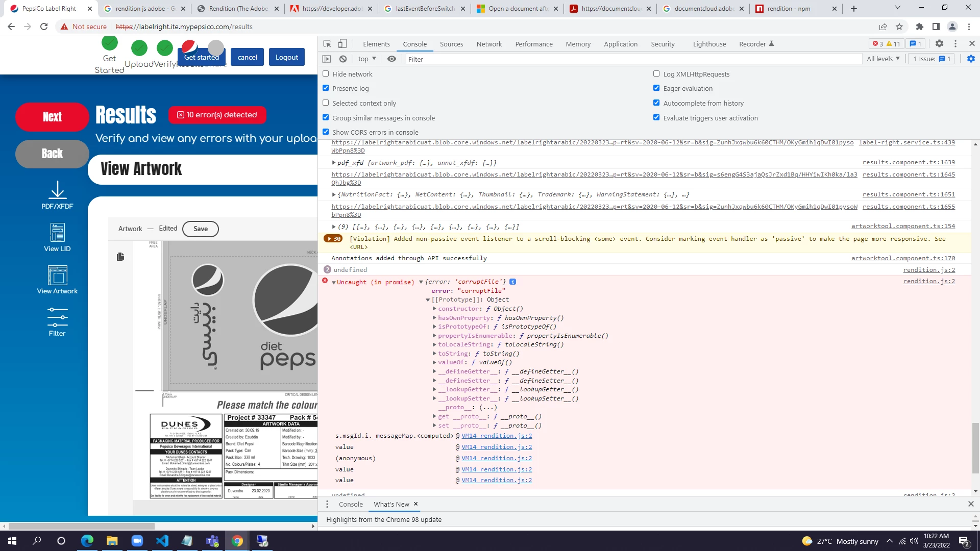Open the View LID icon
980x551 pixels.
click(57, 233)
